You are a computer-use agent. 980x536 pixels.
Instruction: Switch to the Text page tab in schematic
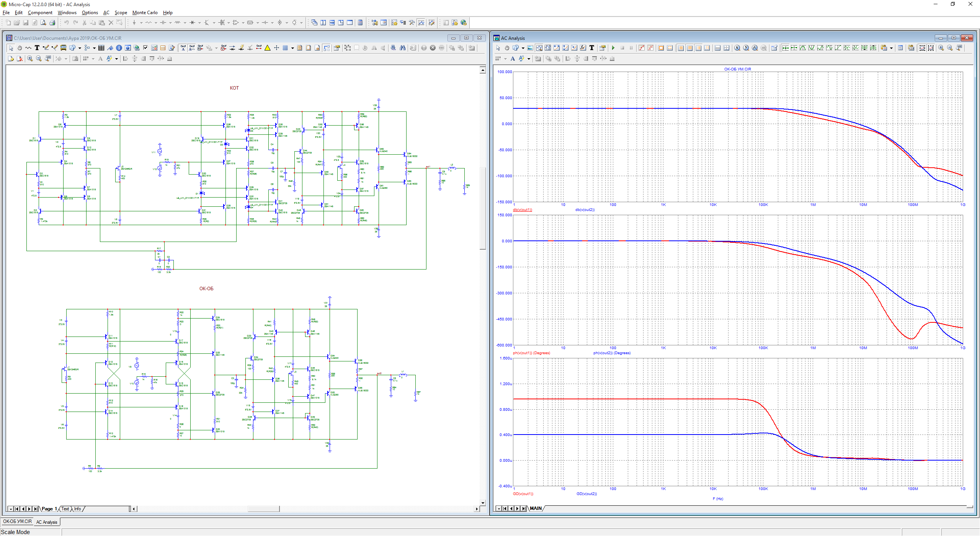(65, 509)
